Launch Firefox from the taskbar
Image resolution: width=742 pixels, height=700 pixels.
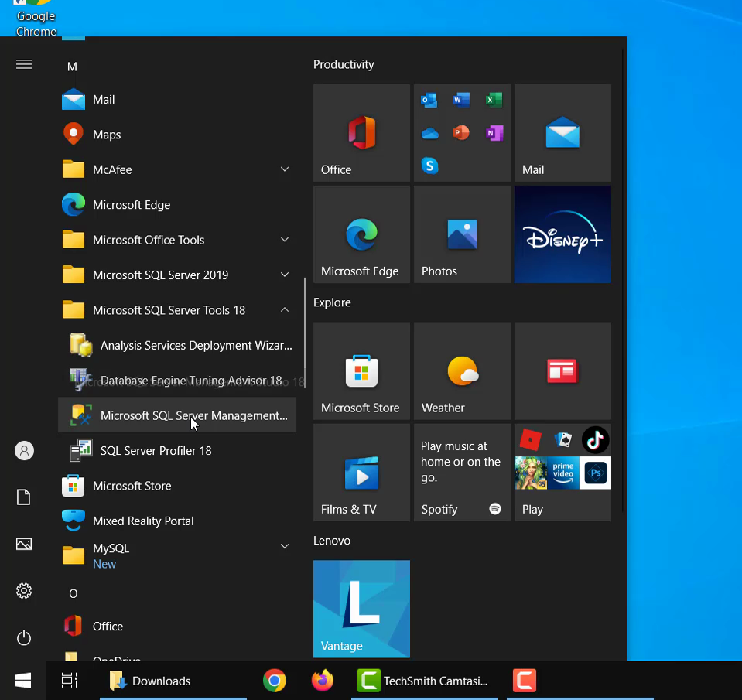coord(322,681)
